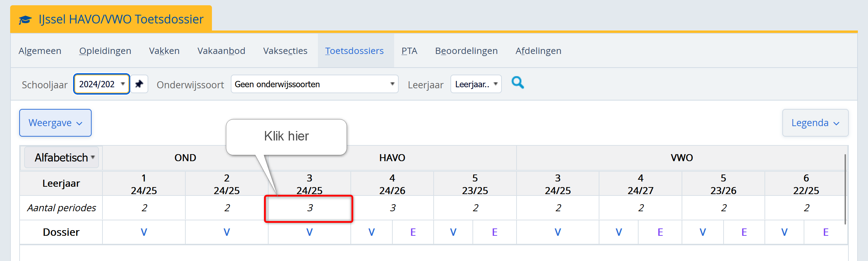Click the pin icon next to Schooljaar
868x261 pixels.
(139, 84)
